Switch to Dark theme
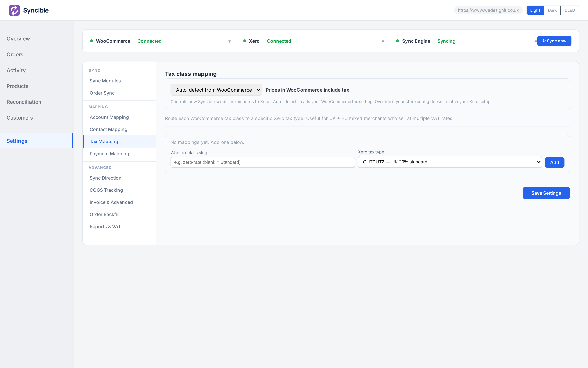 (x=552, y=10)
